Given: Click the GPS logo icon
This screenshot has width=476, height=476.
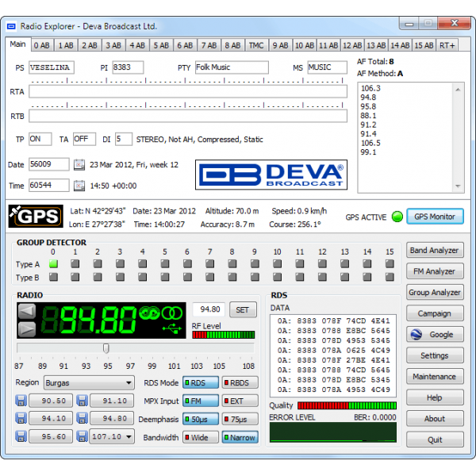Looking at the screenshot, I should click(x=36, y=216).
